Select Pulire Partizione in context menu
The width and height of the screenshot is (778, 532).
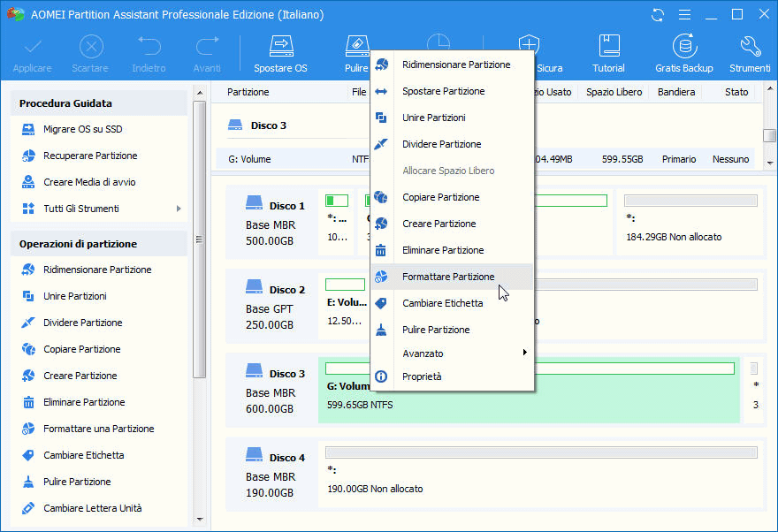pos(452,330)
